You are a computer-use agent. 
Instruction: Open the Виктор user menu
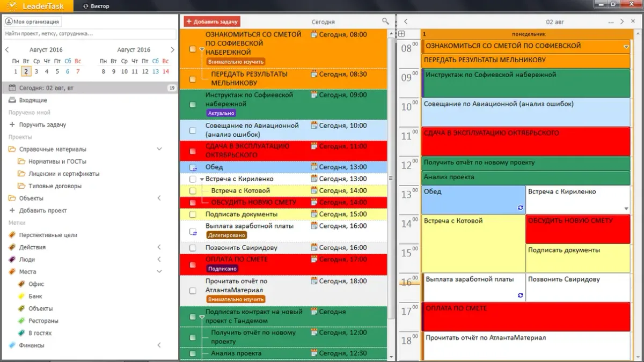coord(97,6)
